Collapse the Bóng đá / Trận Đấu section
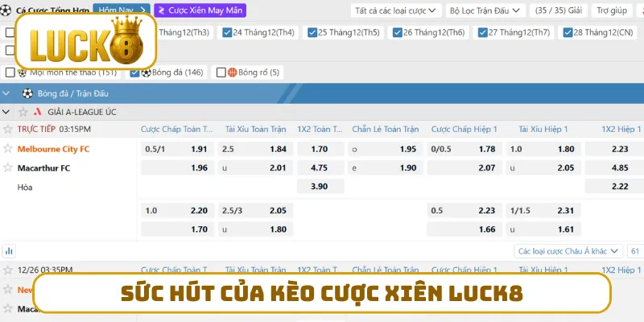This screenshot has width=644, height=322. coord(6,93)
